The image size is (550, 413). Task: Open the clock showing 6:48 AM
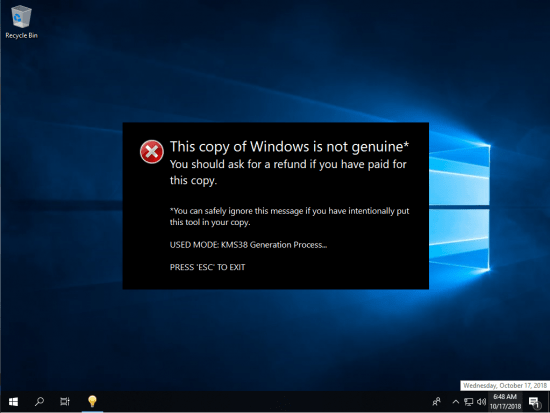click(505, 402)
